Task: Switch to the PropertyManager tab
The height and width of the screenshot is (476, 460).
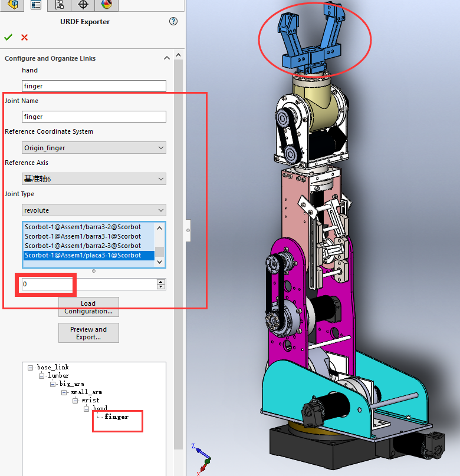Action: pyautogui.click(x=36, y=5)
